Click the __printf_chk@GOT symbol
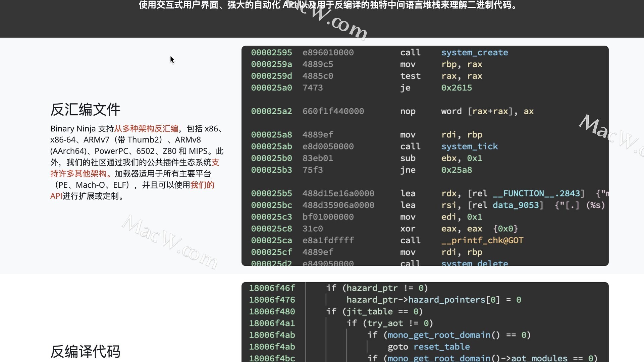Viewport: 644px width, 362px height. point(482,240)
